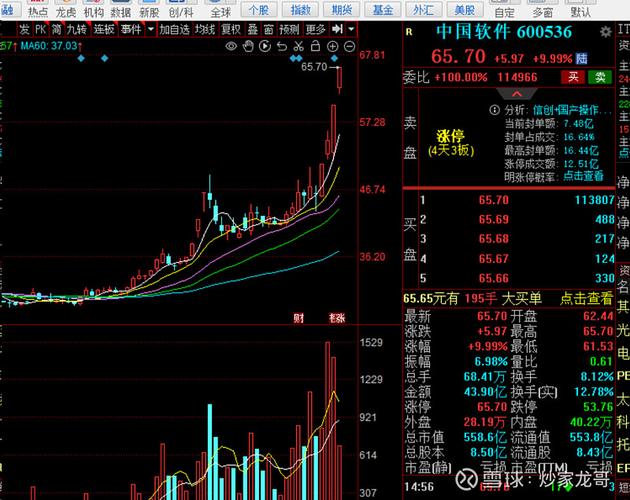Zoom in with the plus circle icon

tap(332, 46)
